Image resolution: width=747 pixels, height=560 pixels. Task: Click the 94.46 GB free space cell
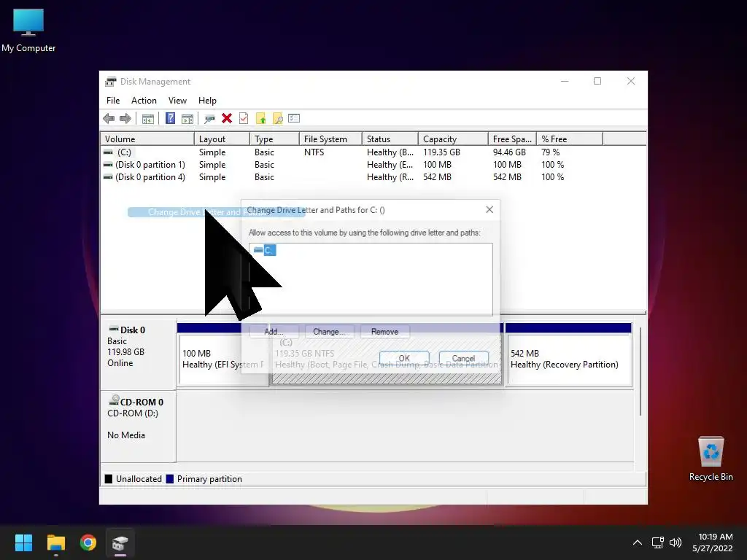pyautogui.click(x=509, y=152)
